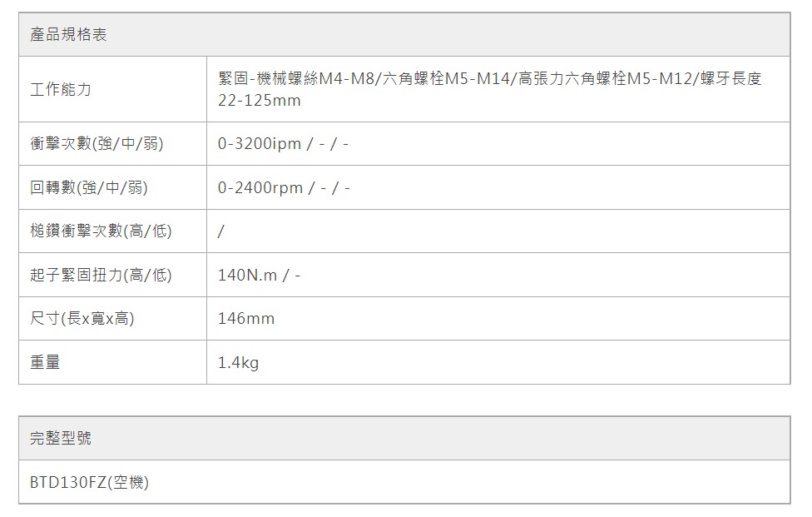
Task: Select the BTD130FZ(空機) model entry
Action: (89, 483)
